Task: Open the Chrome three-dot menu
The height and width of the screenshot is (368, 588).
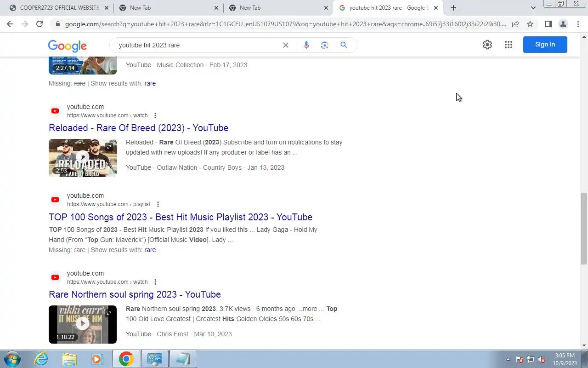Action: (x=578, y=24)
